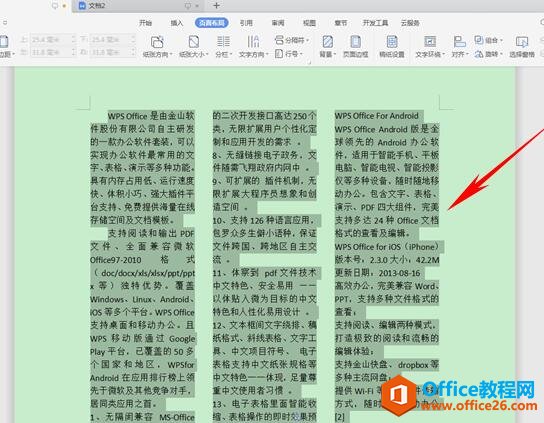This screenshot has height=423, width=544.
Task: Click the 旋转 rotate icon
Action: (x=479, y=54)
